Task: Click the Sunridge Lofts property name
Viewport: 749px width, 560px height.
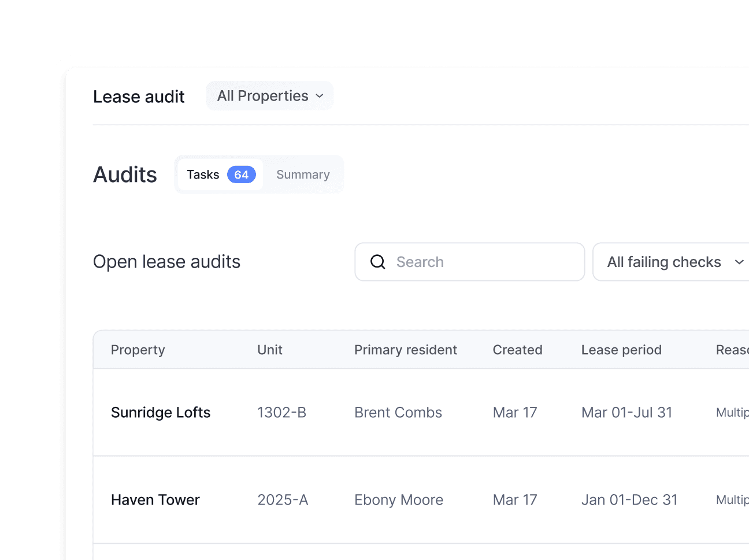Action: 161,412
